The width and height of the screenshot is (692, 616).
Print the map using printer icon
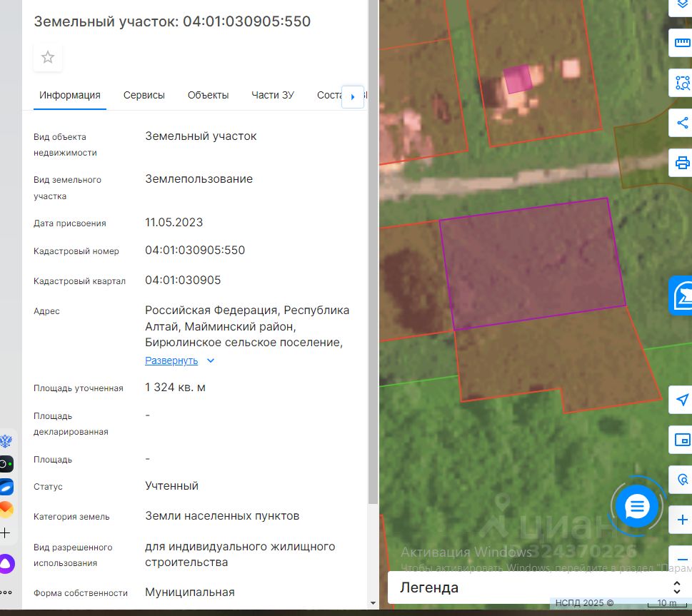681,162
